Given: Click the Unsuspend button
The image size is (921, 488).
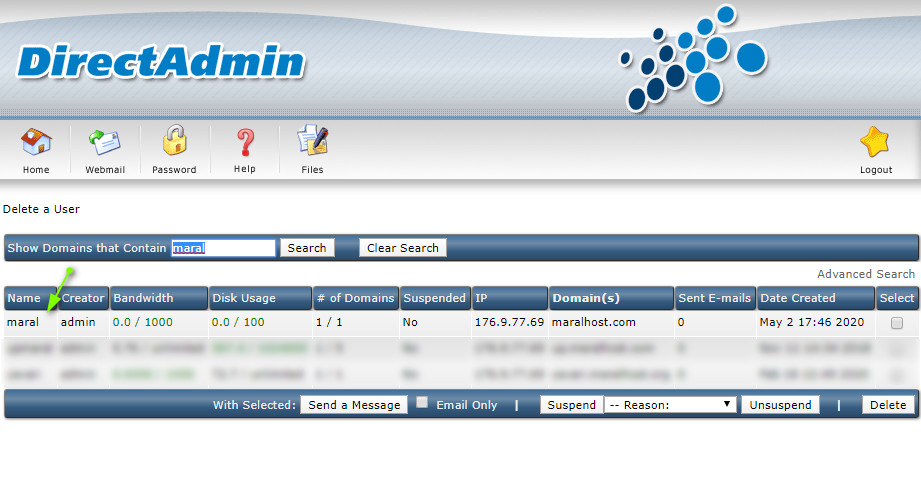Looking at the screenshot, I should pyautogui.click(x=781, y=405).
